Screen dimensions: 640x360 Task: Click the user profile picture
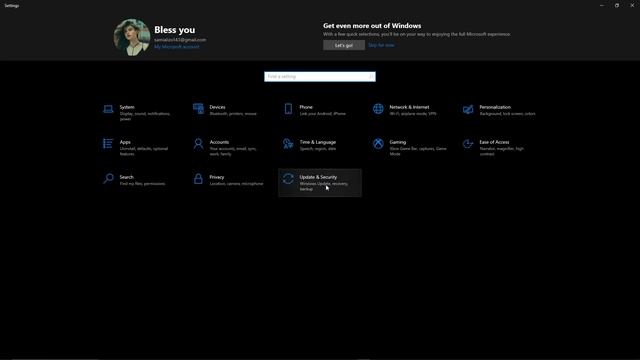pos(131,37)
